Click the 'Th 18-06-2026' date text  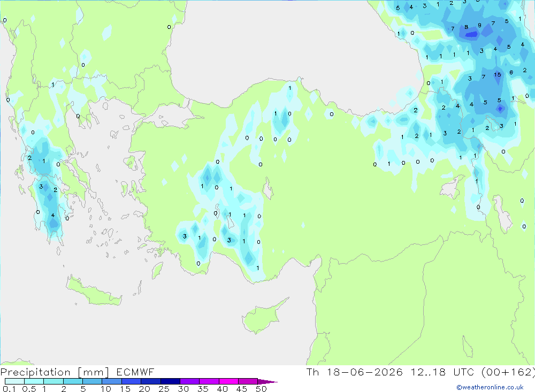click(355, 372)
